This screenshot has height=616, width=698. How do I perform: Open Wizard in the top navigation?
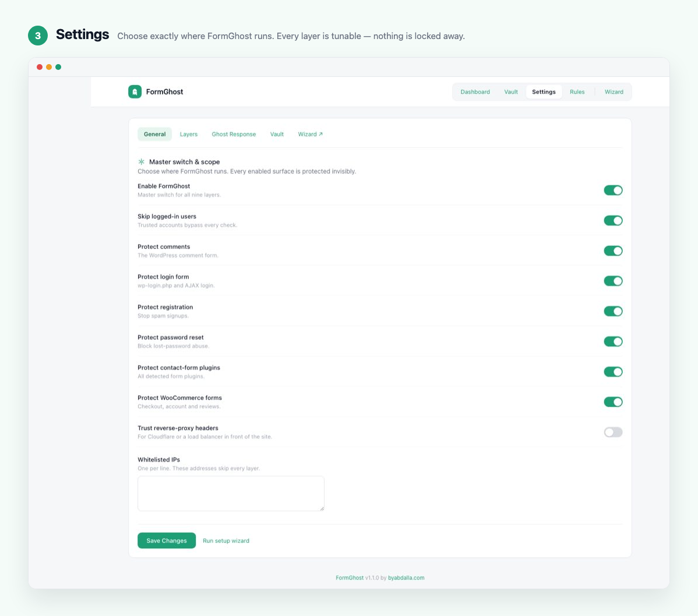pyautogui.click(x=614, y=91)
